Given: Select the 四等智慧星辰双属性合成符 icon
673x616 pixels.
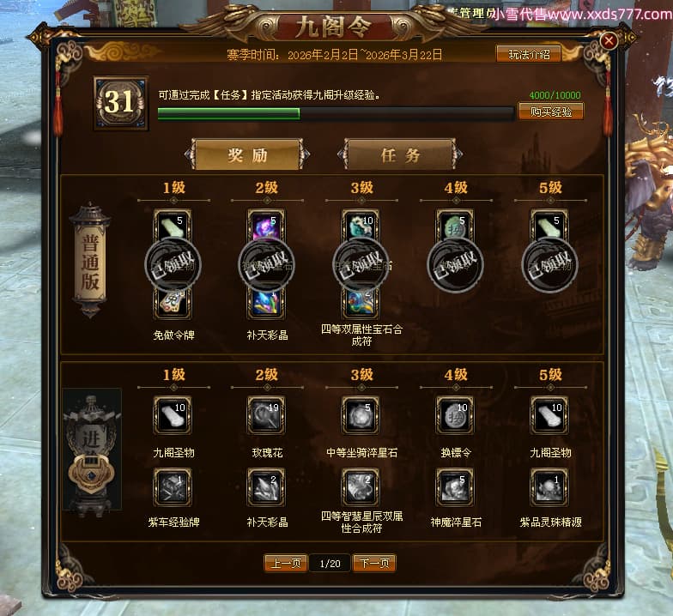Looking at the screenshot, I should pos(361,487).
